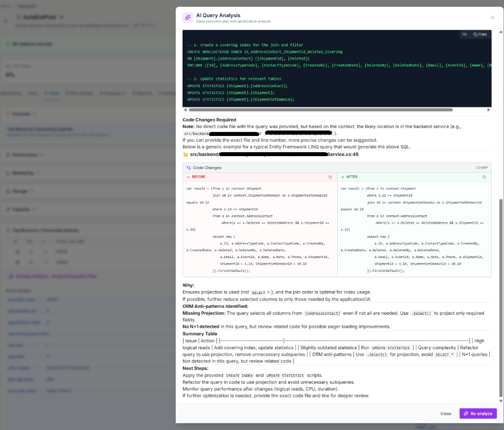Click the SQL code block left scroll arrow
This screenshot has height=430, width=504.
[185, 110]
